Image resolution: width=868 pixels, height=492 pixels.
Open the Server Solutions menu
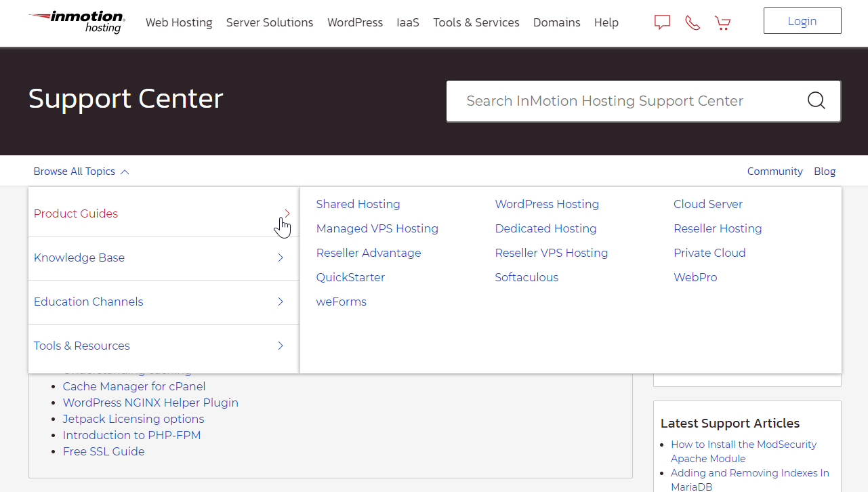coord(269,22)
